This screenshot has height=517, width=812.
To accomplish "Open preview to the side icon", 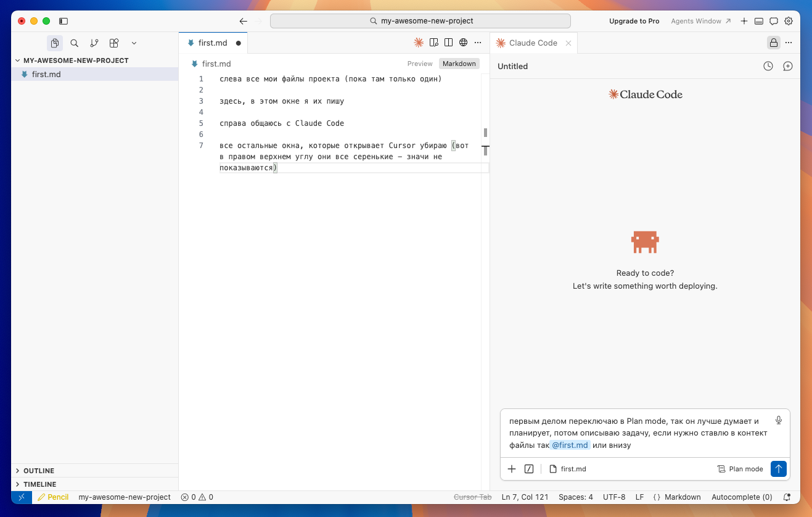I will [433, 43].
